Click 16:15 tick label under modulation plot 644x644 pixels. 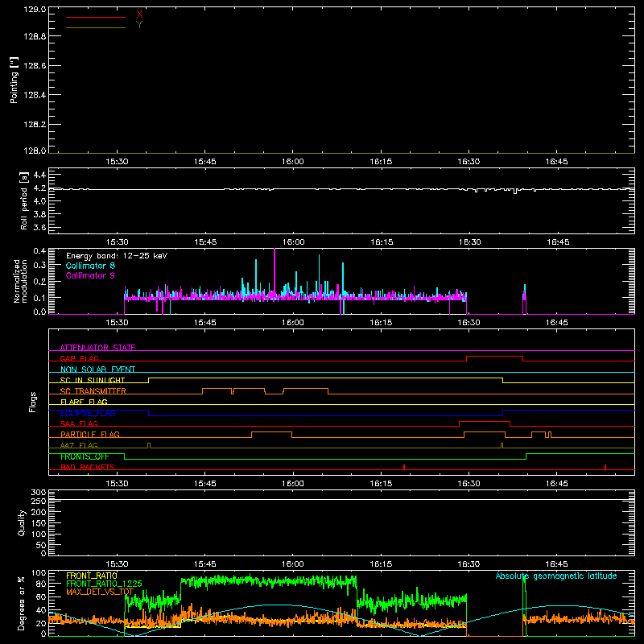[x=381, y=323]
